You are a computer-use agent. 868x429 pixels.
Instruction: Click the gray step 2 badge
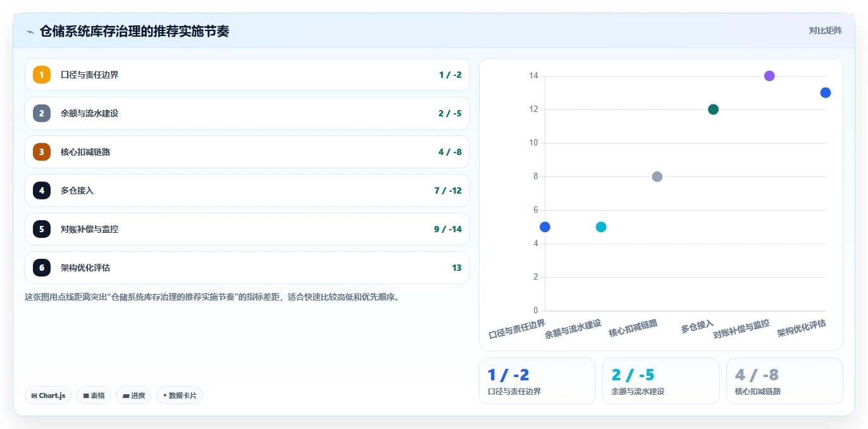(x=42, y=113)
